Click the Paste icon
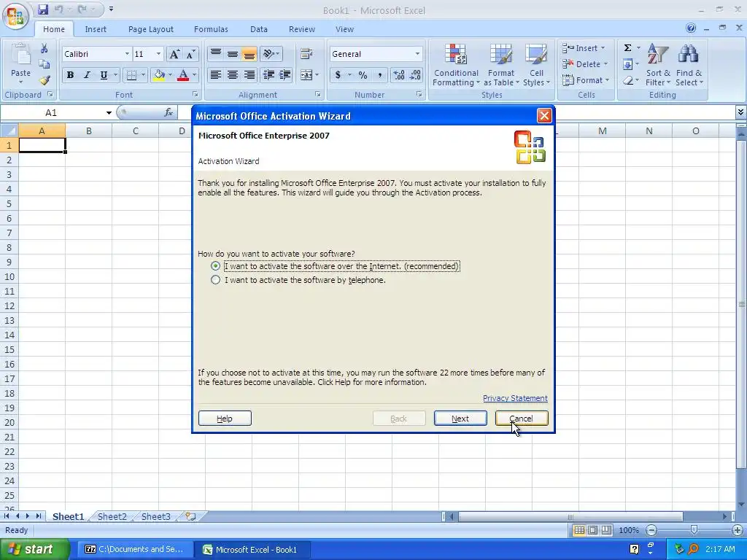The height and width of the screenshot is (560, 747). (20, 55)
